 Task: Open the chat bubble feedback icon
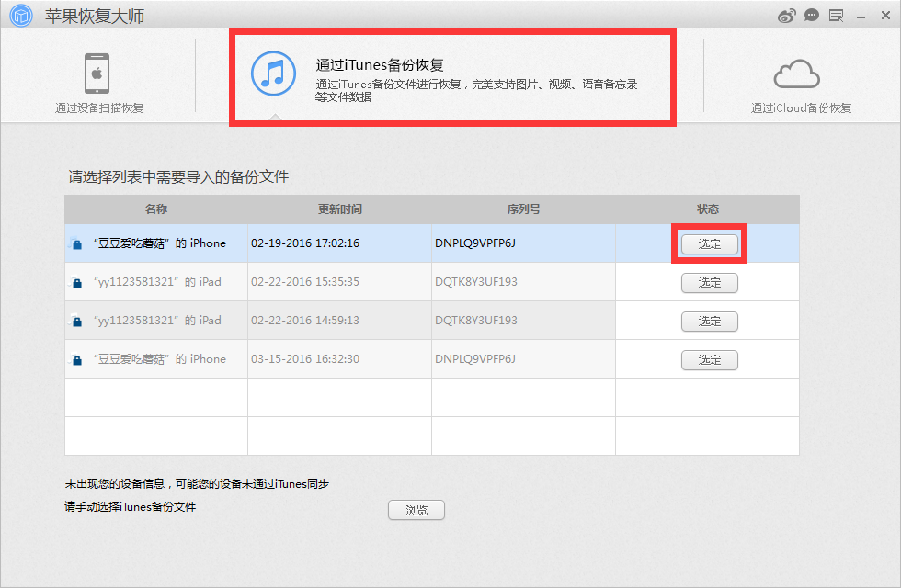pyautogui.click(x=811, y=16)
